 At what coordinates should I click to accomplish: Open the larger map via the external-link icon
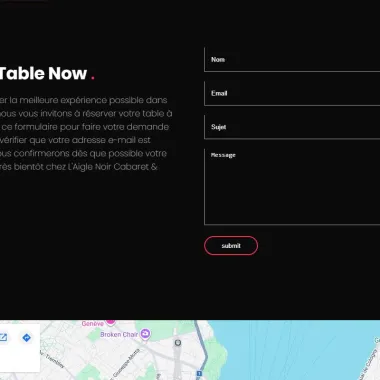pyautogui.click(x=3, y=337)
